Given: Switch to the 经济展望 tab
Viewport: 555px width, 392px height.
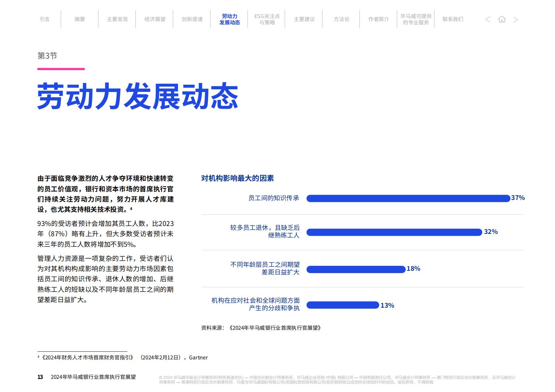Looking at the screenshot, I should tap(155, 19).
